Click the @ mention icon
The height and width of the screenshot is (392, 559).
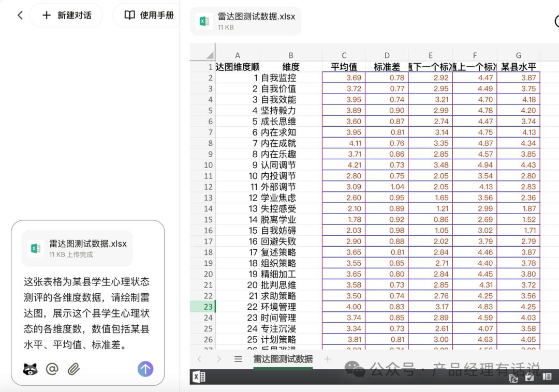tap(52, 369)
